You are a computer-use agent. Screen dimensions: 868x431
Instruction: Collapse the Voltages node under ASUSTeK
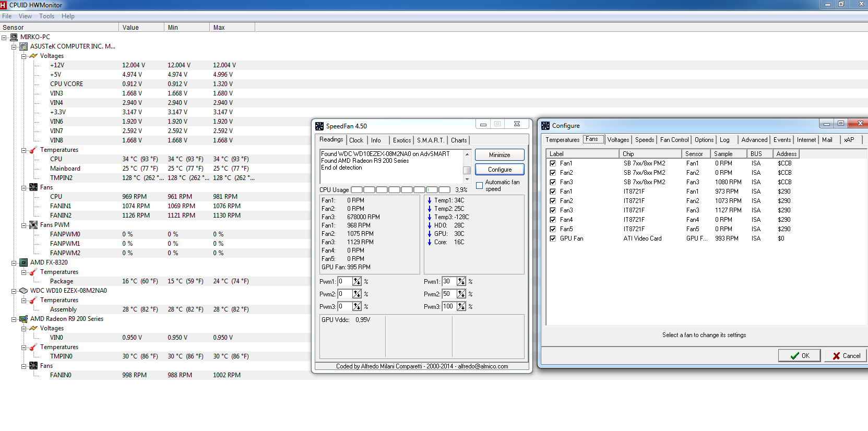click(x=23, y=56)
